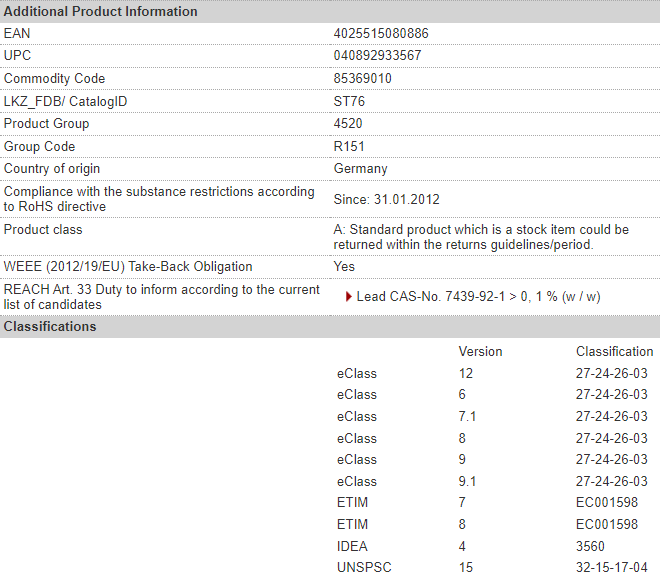
Task: Click the RoHS directive compliance label
Action: tap(159, 199)
